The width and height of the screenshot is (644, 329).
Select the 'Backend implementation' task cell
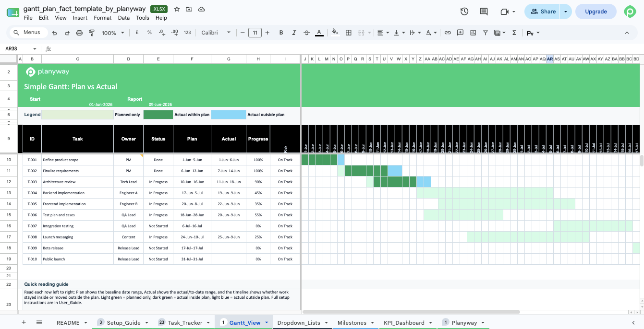[x=78, y=193]
